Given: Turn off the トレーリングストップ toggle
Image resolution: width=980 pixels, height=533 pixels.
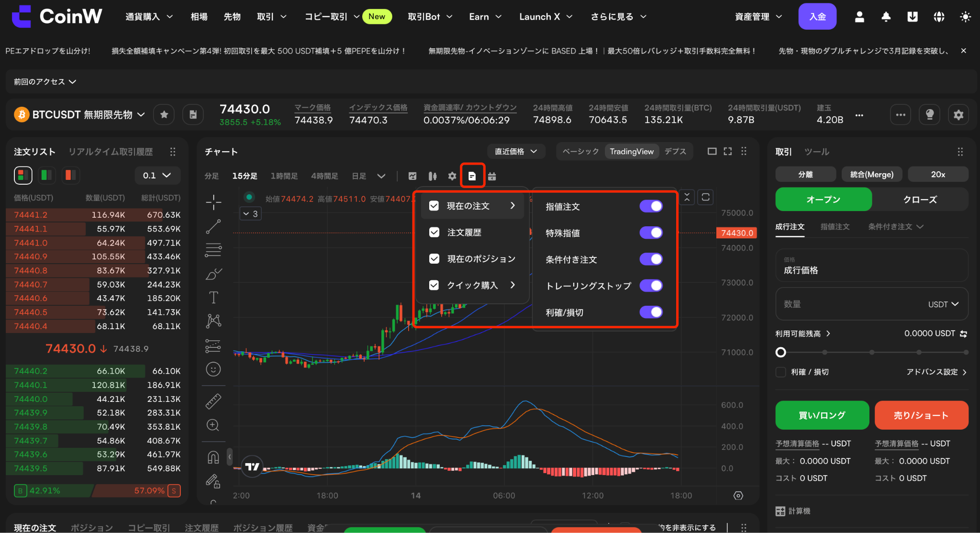Looking at the screenshot, I should (x=651, y=286).
